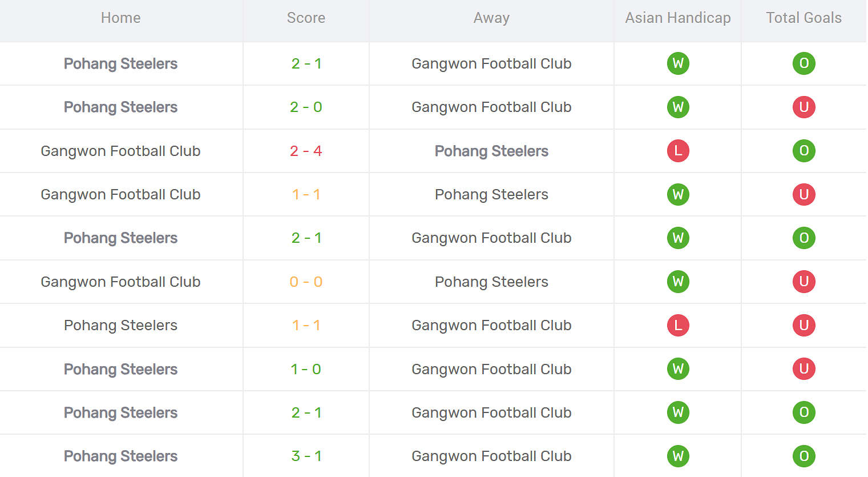This screenshot has width=868, height=477.
Task: Click the Total Goals column header
Action: tap(804, 18)
